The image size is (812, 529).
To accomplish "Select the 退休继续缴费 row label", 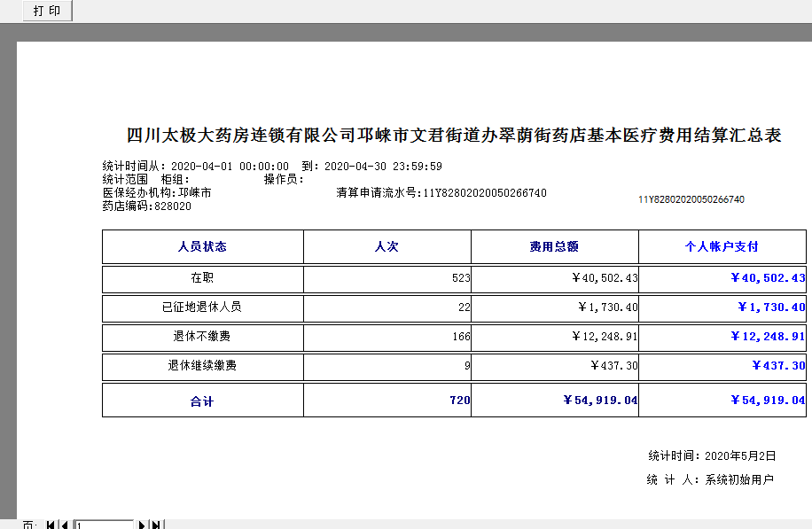I will (202, 365).
